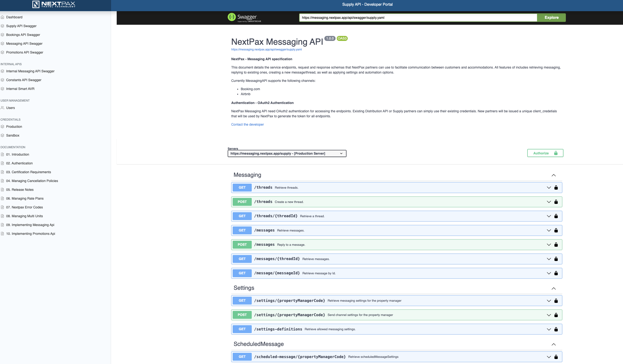Click document icon beside 05. Release Notes

(2, 190)
